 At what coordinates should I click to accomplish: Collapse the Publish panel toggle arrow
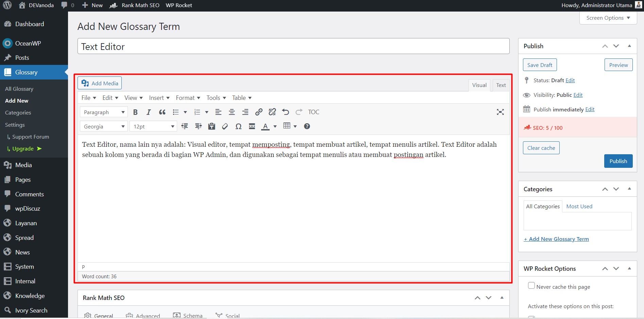click(x=629, y=46)
